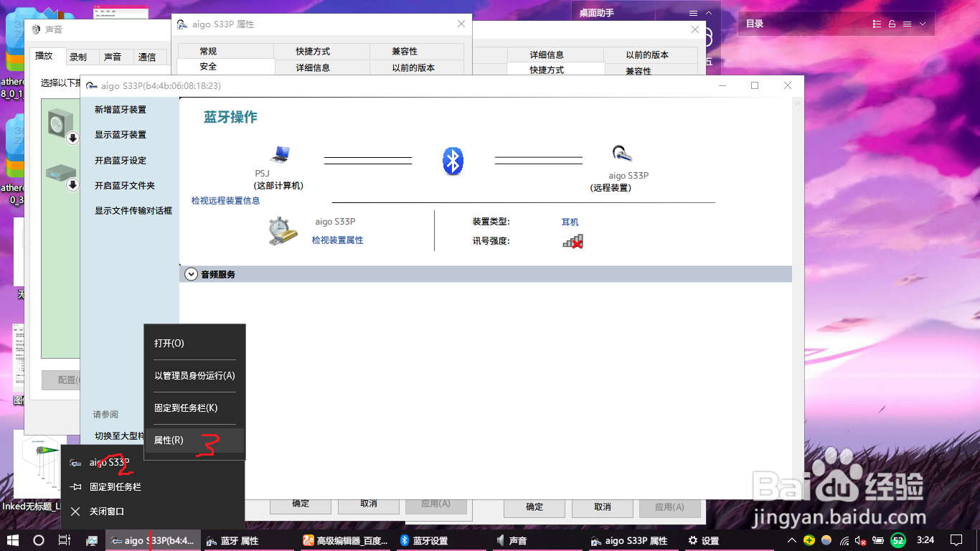Switch to the 高级编辑器_百度 taskbar window
Screen dimensions: 980x551
click(346, 540)
